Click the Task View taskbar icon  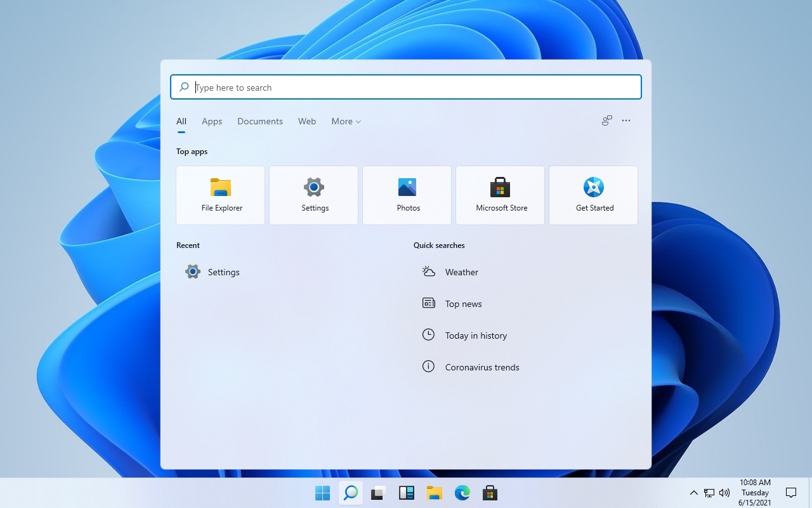click(378, 493)
